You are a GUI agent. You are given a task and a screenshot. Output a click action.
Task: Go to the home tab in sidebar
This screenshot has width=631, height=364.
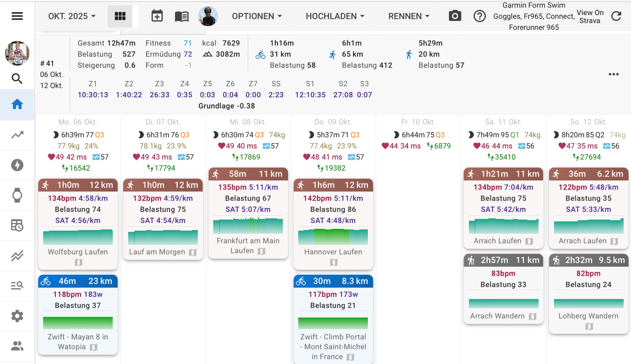click(17, 104)
